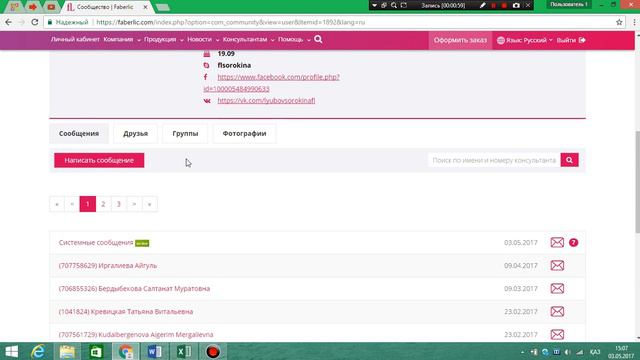640x360 pixels.
Task: Go back with the browser arrow
Action: click(x=9, y=22)
